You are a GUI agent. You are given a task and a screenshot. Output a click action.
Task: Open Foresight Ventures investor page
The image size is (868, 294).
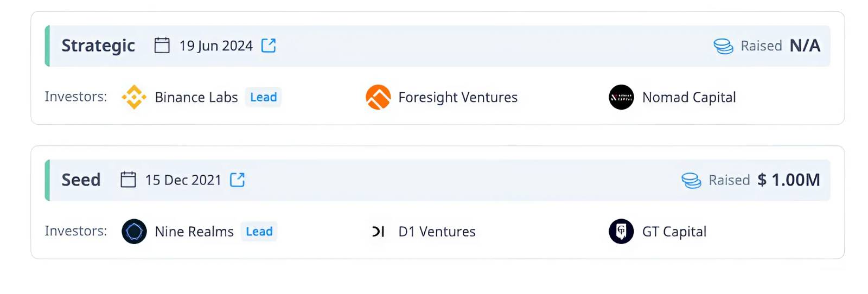[458, 97]
